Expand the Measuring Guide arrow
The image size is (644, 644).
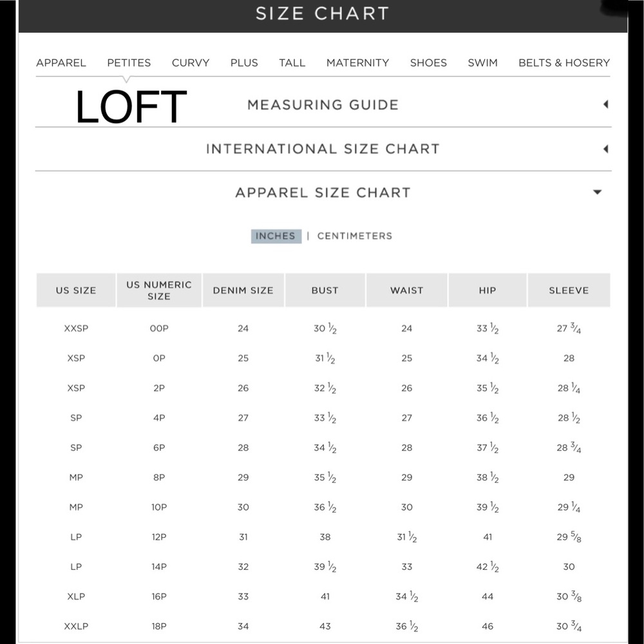(x=605, y=104)
